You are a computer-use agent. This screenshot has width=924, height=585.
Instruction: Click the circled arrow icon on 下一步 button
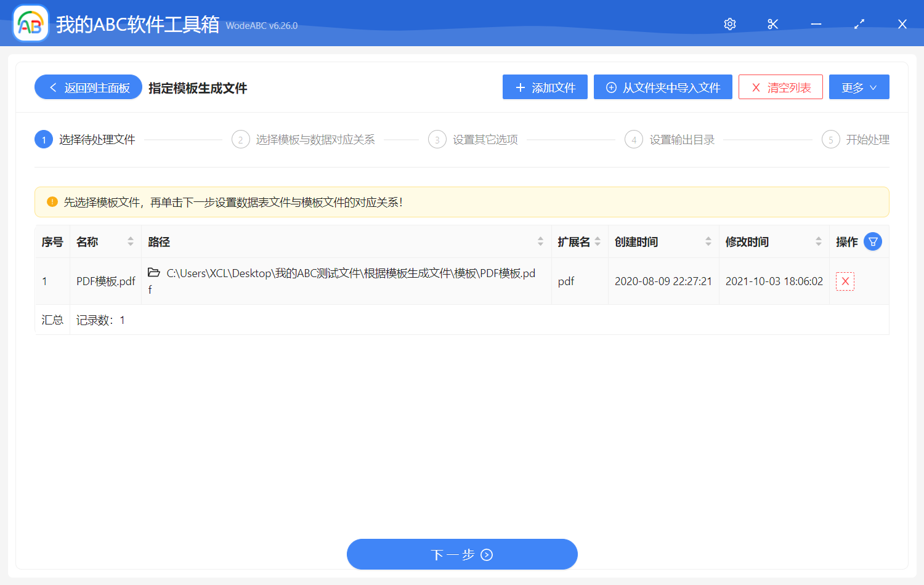[487, 554]
